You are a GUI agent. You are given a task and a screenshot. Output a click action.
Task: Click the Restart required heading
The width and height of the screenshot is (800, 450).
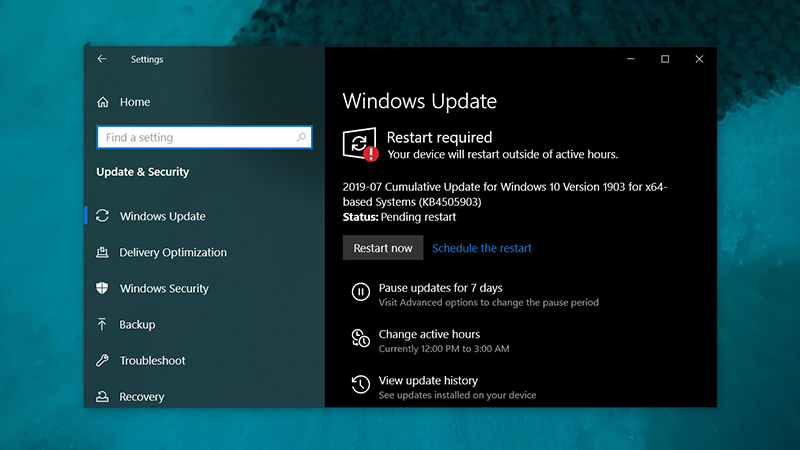click(440, 137)
